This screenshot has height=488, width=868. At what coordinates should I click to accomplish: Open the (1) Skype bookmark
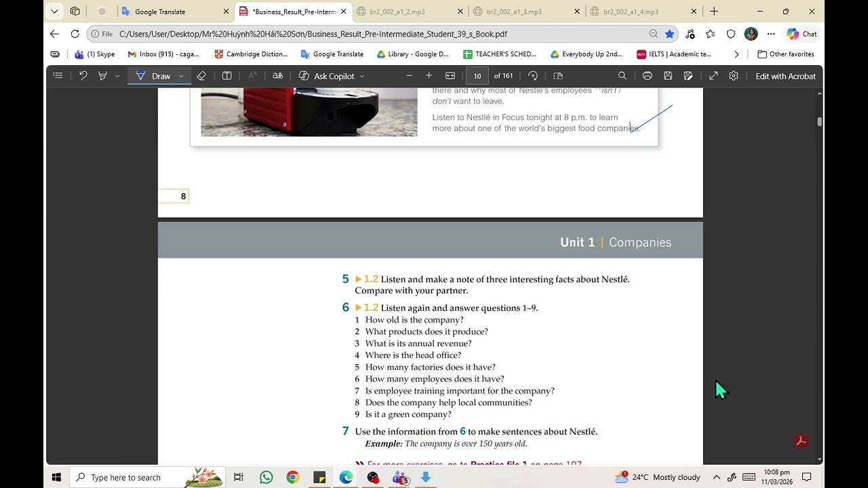pyautogui.click(x=94, y=54)
